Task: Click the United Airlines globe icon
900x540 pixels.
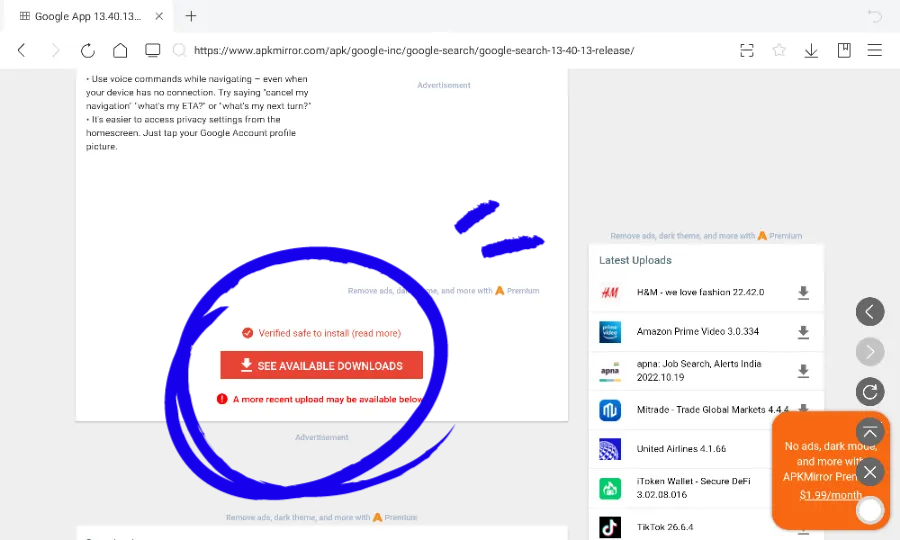Action: tap(610, 449)
